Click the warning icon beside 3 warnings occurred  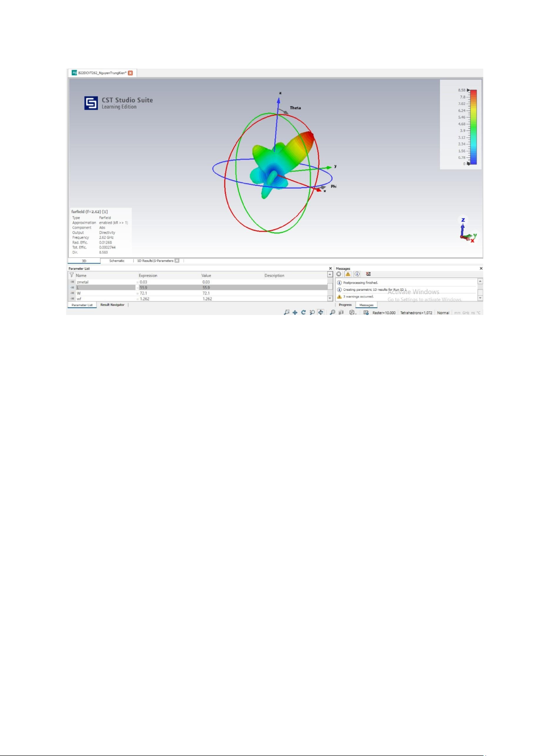(339, 297)
